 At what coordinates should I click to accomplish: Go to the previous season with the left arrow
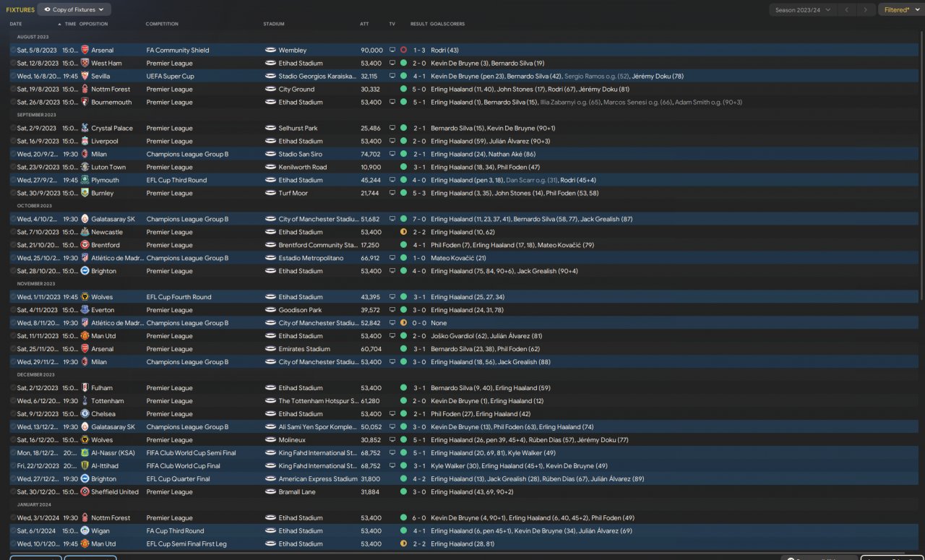tap(846, 10)
